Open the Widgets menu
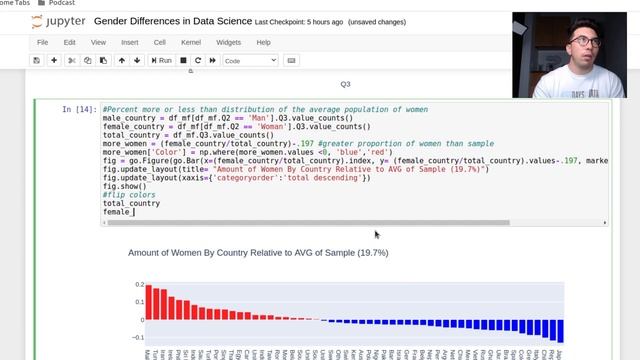The width and height of the screenshot is (640, 360). pos(229,42)
